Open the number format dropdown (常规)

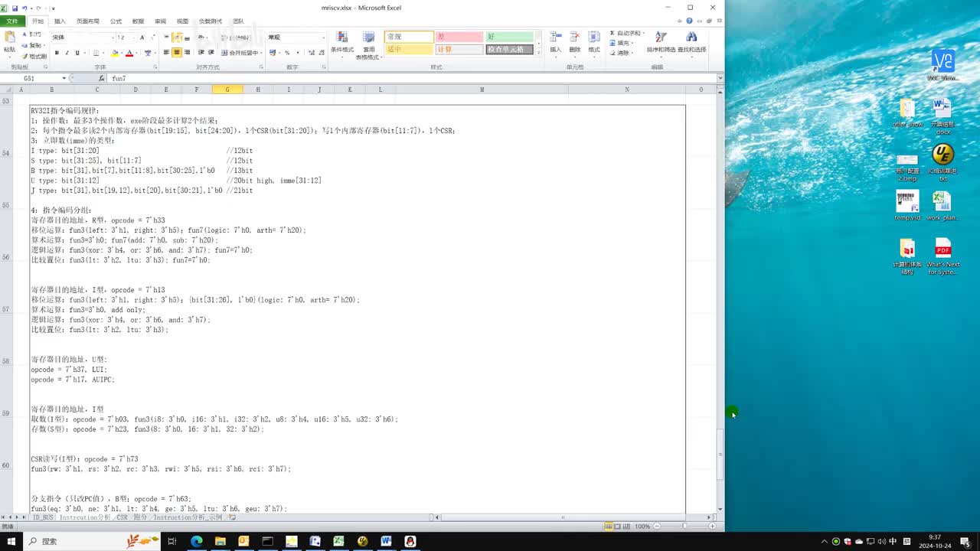pyautogui.click(x=323, y=37)
